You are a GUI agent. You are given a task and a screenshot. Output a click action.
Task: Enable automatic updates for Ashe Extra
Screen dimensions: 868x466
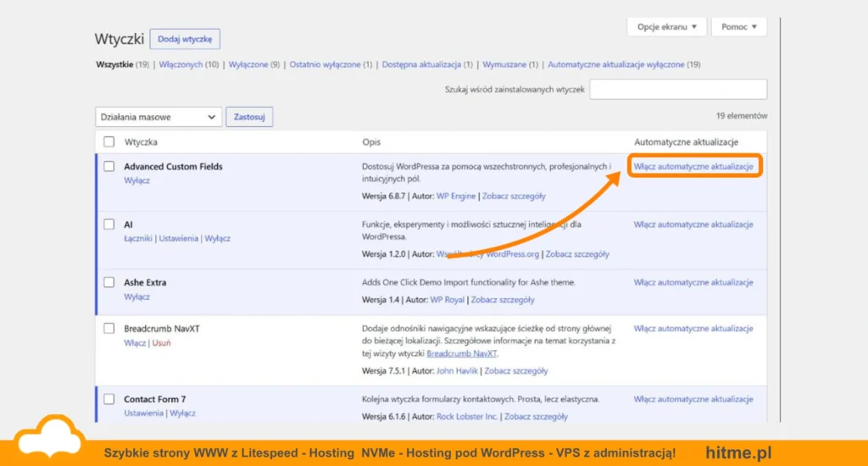click(693, 282)
